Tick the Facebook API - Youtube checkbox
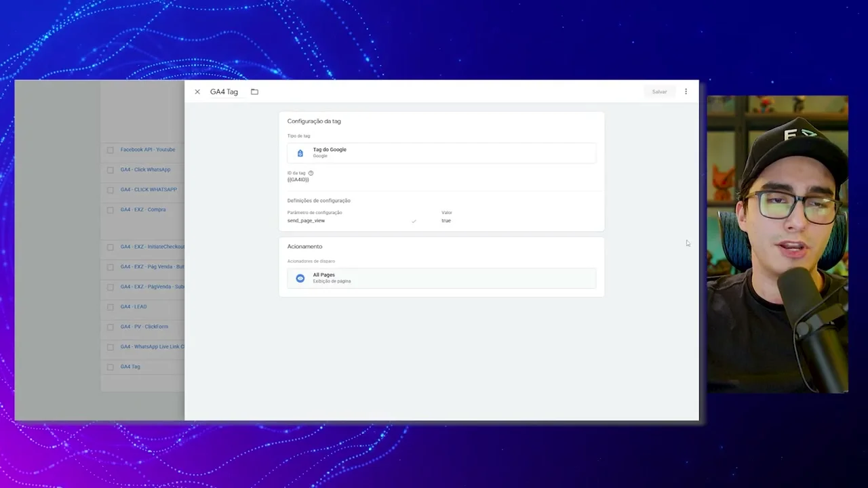868x488 pixels. tap(111, 150)
